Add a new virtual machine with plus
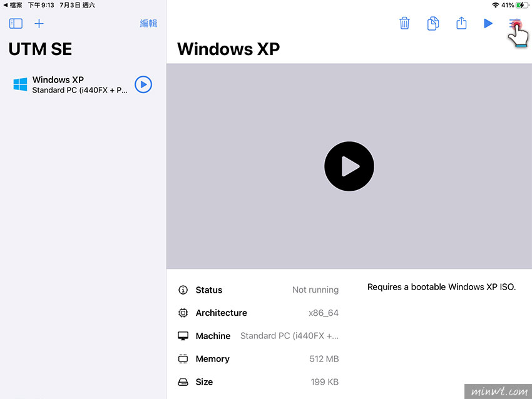 pos(39,24)
